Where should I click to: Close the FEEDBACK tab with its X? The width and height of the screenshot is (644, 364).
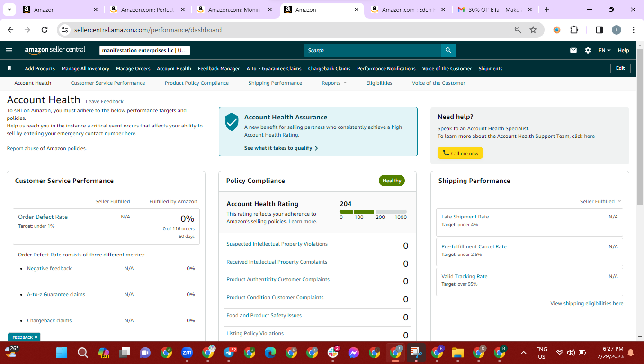(36, 337)
